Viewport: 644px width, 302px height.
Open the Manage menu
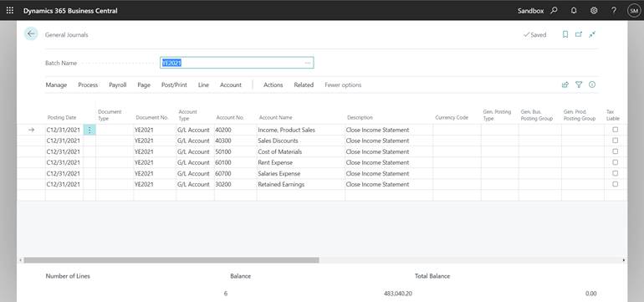click(x=56, y=84)
